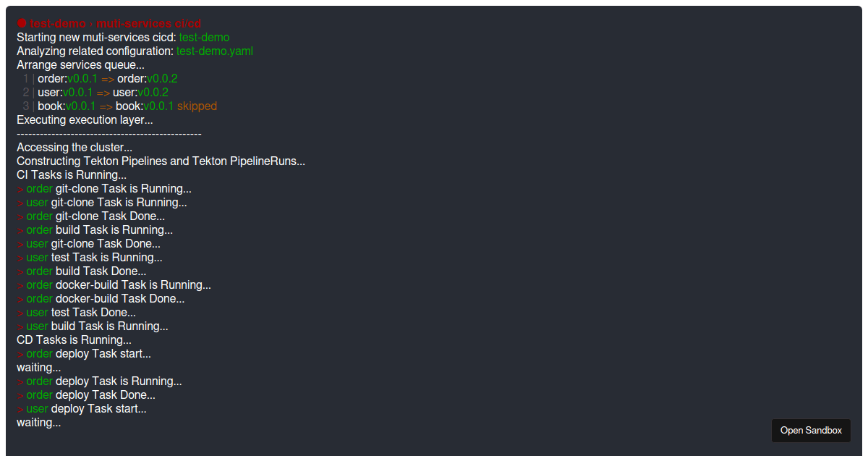This screenshot has height=456, width=868.
Task: Click the line 'user test Task is Running'
Action: tap(90, 258)
